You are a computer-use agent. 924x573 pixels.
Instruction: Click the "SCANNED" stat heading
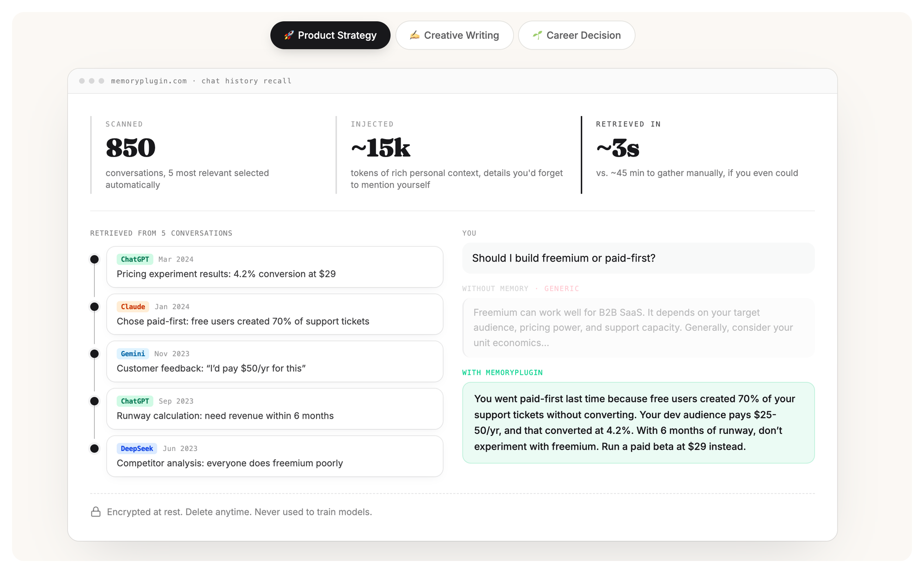(x=124, y=124)
